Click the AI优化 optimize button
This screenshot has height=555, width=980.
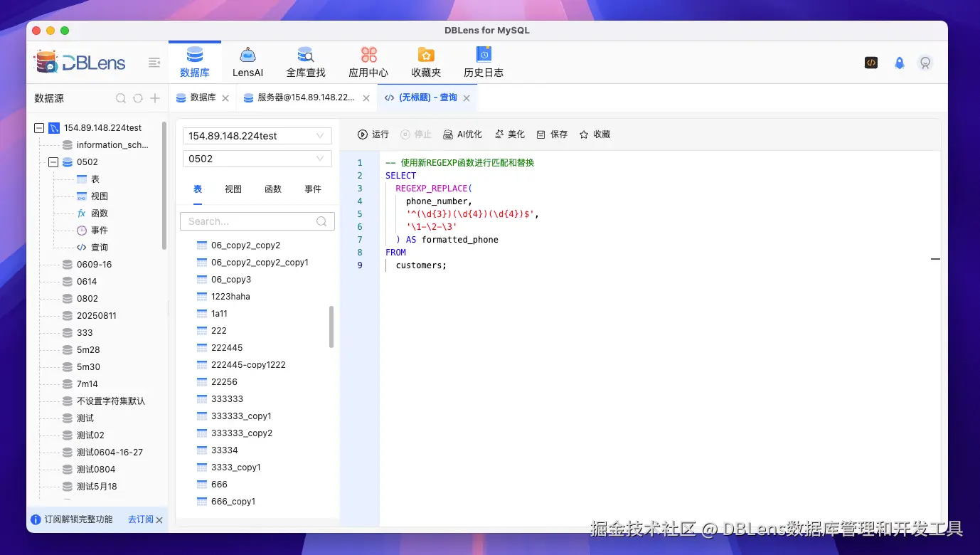point(462,134)
